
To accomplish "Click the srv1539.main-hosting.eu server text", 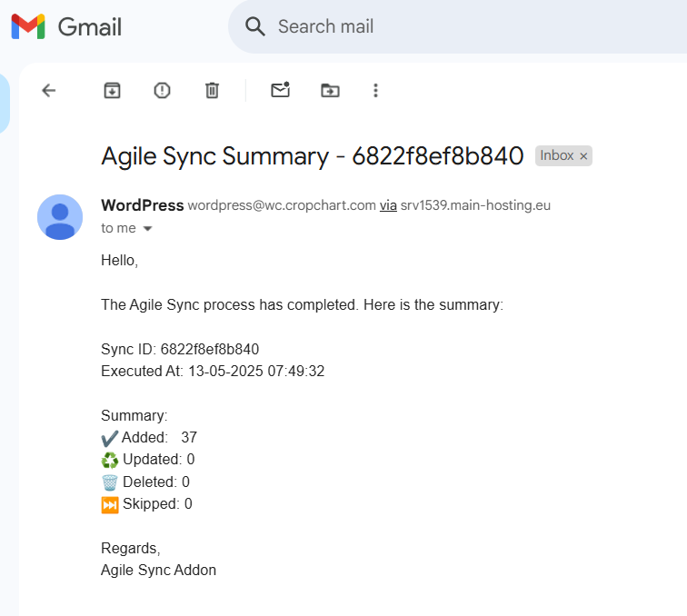I will tap(475, 205).
